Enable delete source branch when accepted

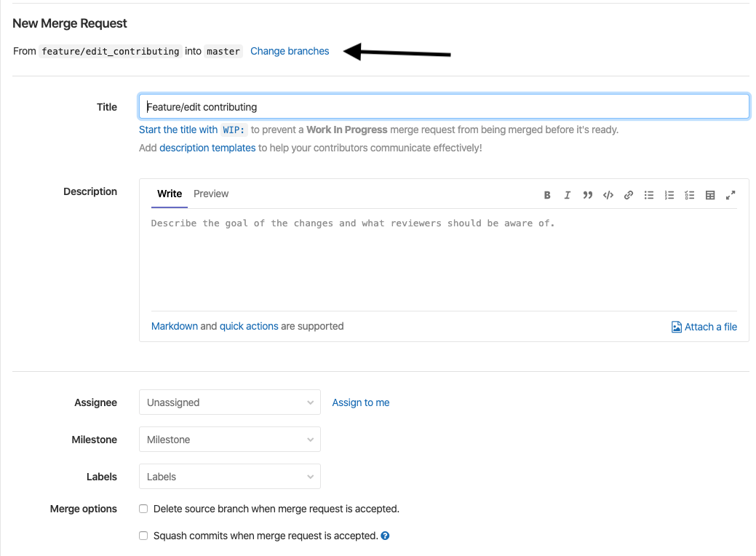(144, 509)
